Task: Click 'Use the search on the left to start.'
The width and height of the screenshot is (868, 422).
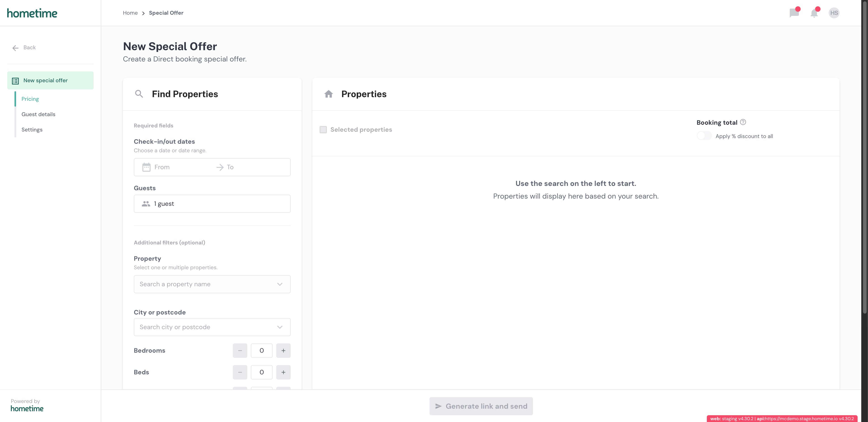Action: pos(576,183)
